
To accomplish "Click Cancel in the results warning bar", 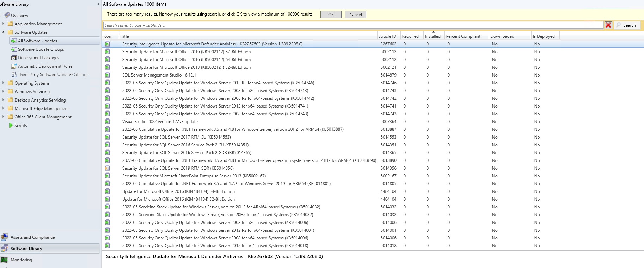I will (355, 14).
